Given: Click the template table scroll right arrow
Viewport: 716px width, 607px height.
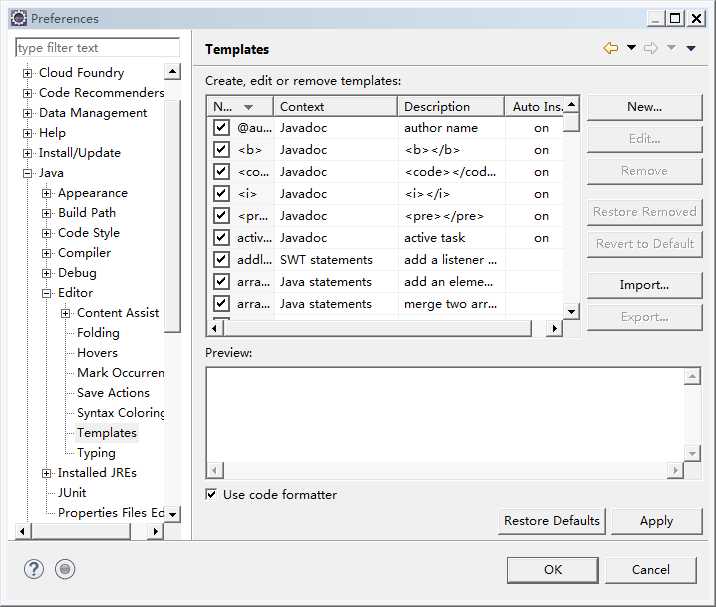Looking at the screenshot, I should pyautogui.click(x=554, y=328).
